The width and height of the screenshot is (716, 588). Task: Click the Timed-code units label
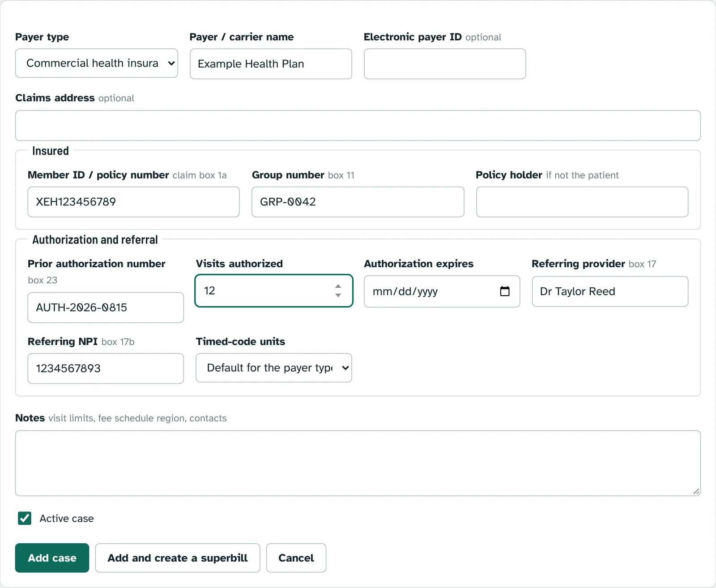[x=240, y=341]
